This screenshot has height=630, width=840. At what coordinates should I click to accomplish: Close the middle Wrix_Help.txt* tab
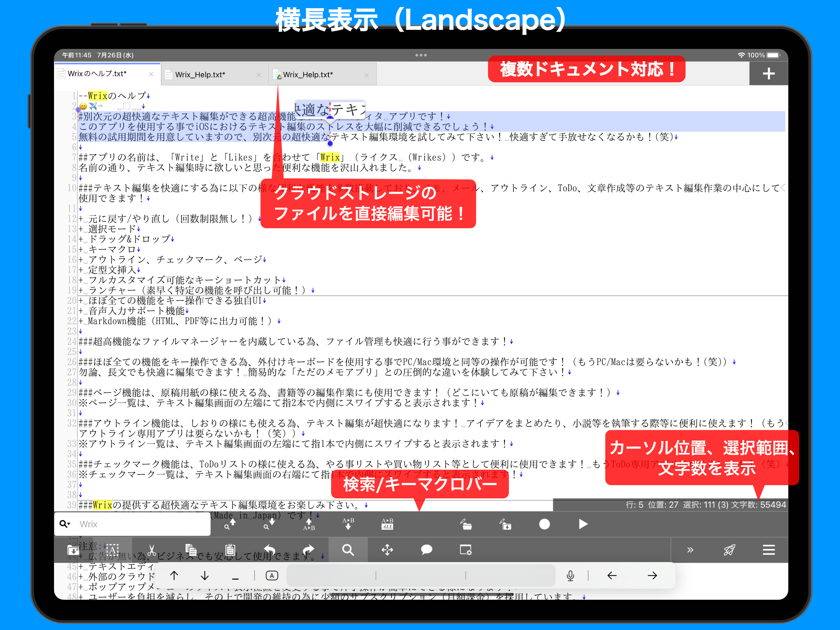[x=259, y=75]
